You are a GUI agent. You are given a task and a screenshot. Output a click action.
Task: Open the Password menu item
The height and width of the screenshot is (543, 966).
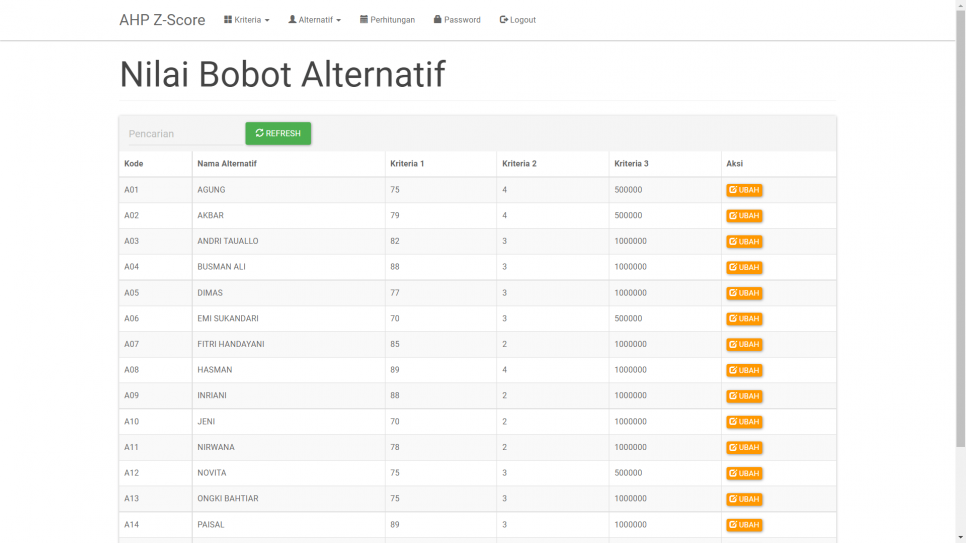click(457, 20)
